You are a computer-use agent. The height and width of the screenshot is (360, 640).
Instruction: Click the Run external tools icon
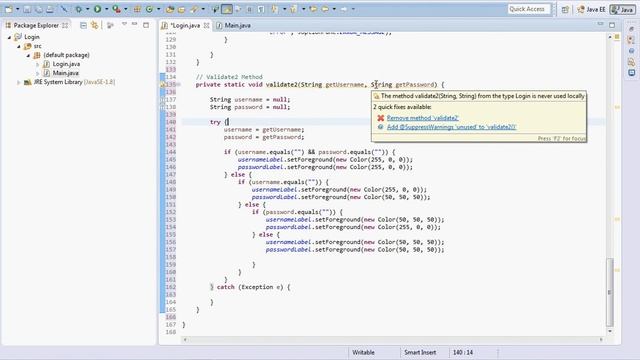pos(117,9)
